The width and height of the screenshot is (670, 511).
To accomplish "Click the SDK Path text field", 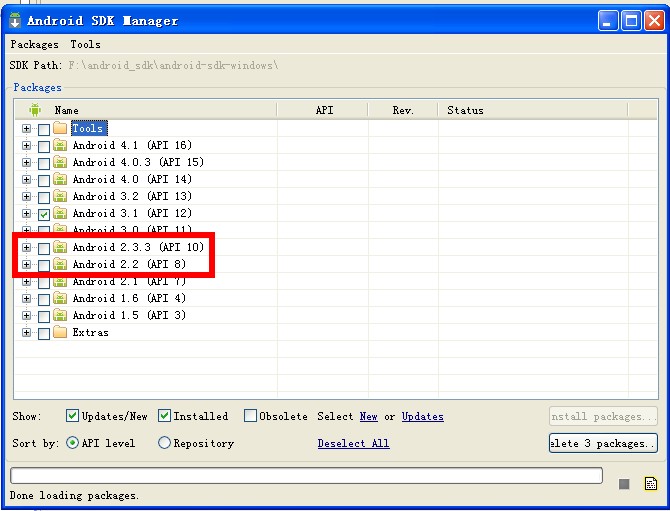I will point(173,65).
